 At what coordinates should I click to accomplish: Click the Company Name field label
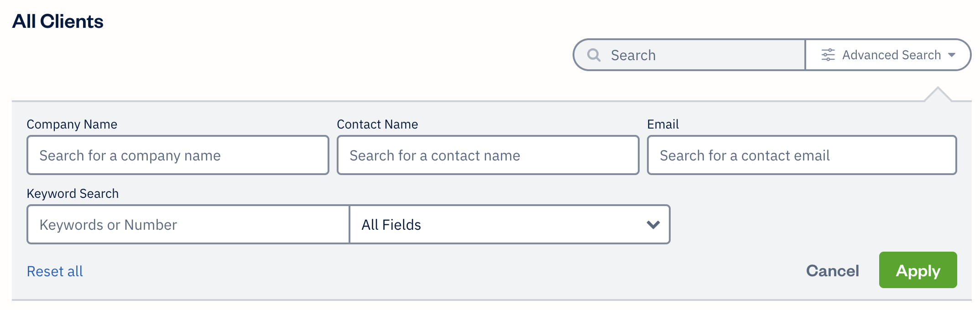72,124
